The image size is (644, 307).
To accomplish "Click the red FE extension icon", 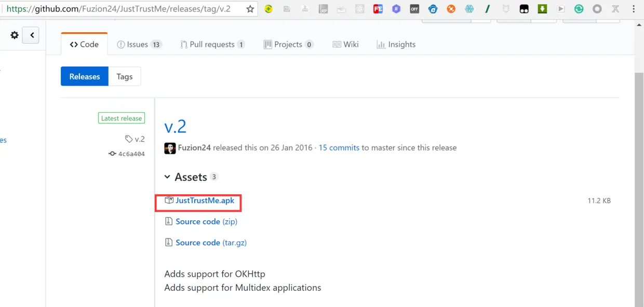I will tap(378, 9).
